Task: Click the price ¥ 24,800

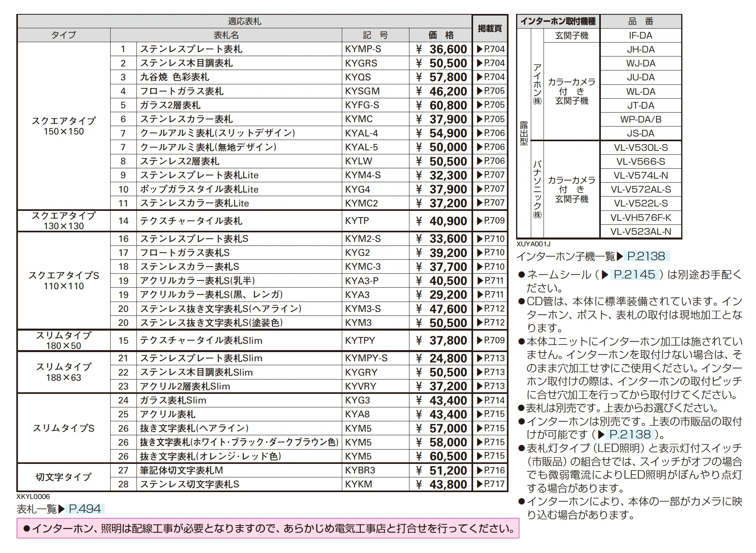Action: pyautogui.click(x=441, y=358)
